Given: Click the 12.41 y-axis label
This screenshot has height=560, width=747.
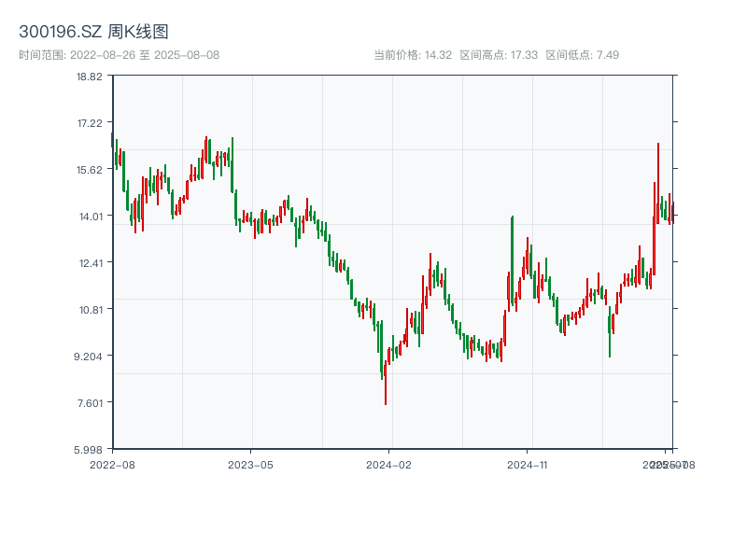Looking at the screenshot, I should (90, 262).
